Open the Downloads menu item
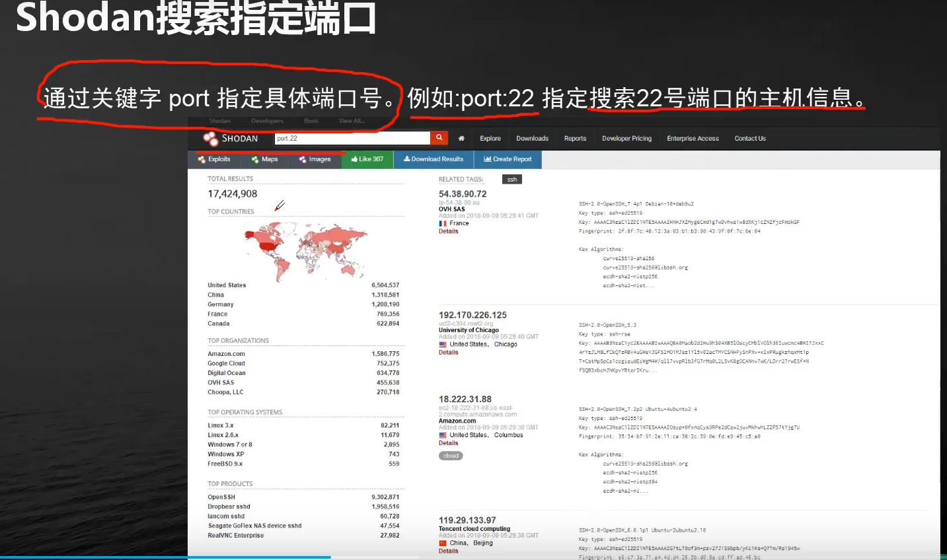947x560 pixels. (532, 139)
